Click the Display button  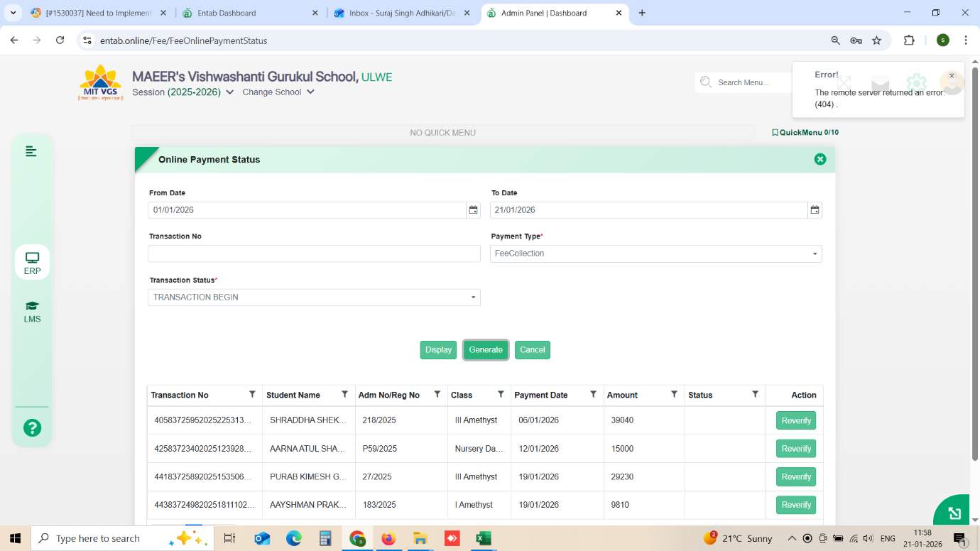pyautogui.click(x=438, y=350)
